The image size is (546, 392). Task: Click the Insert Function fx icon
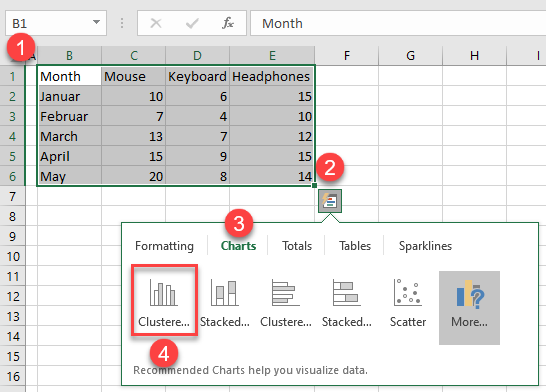click(x=228, y=23)
